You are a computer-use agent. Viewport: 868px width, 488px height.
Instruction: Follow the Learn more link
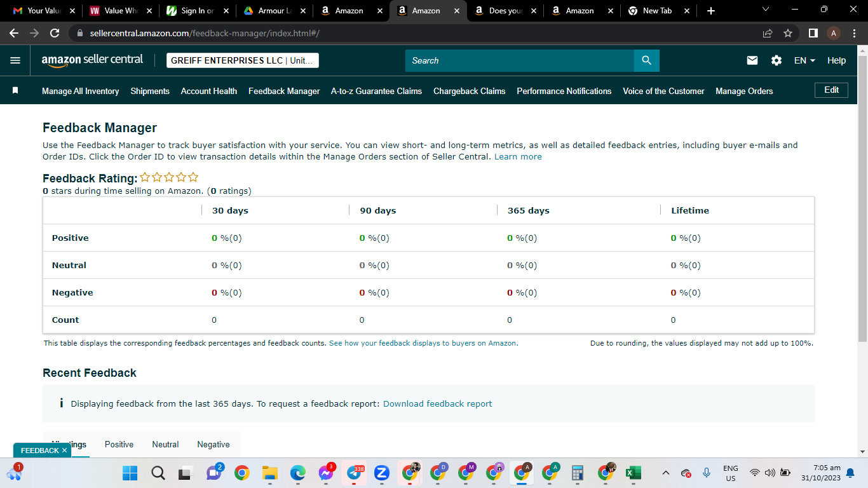coord(518,156)
